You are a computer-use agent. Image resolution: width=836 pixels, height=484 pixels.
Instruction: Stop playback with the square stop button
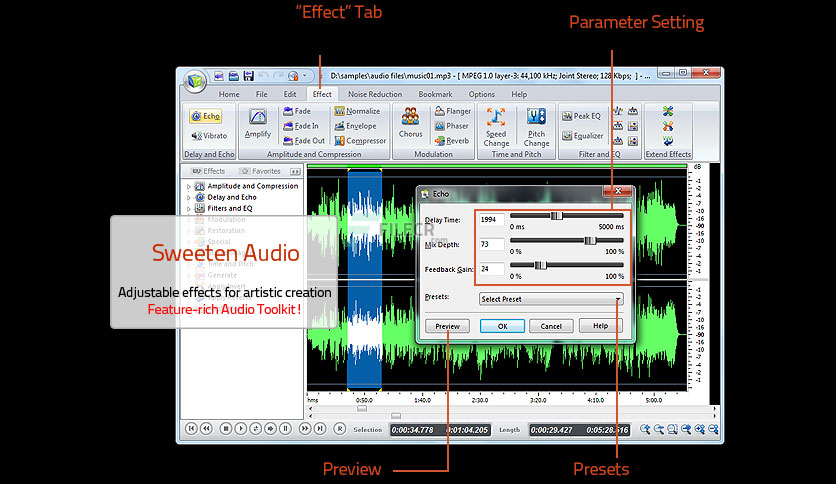(226, 429)
